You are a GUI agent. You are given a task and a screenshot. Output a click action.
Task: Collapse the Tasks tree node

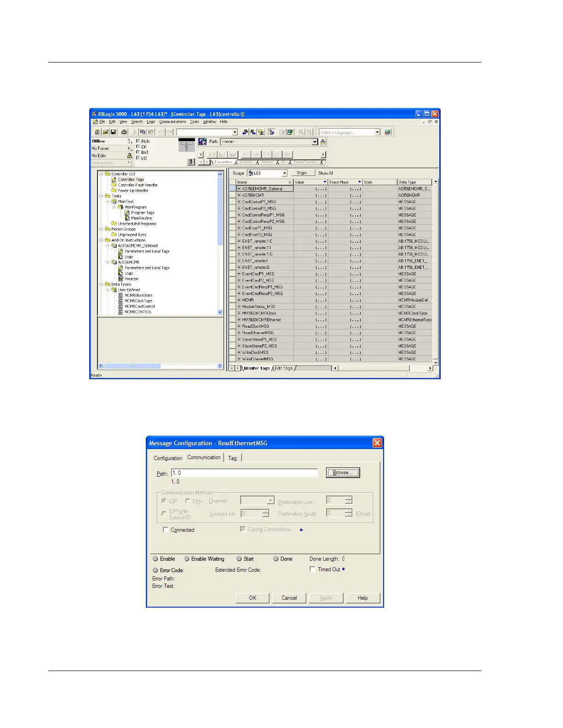pos(101,196)
